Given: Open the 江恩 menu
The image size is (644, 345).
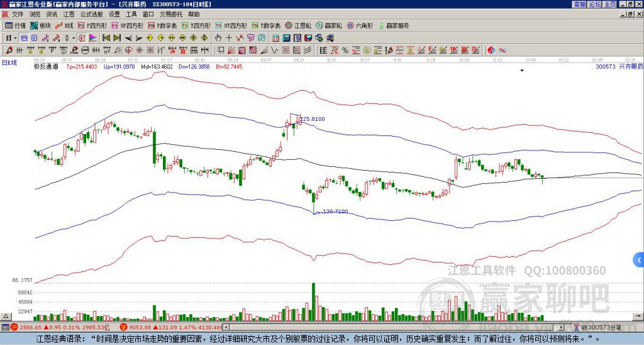Looking at the screenshot, I should [x=69, y=14].
